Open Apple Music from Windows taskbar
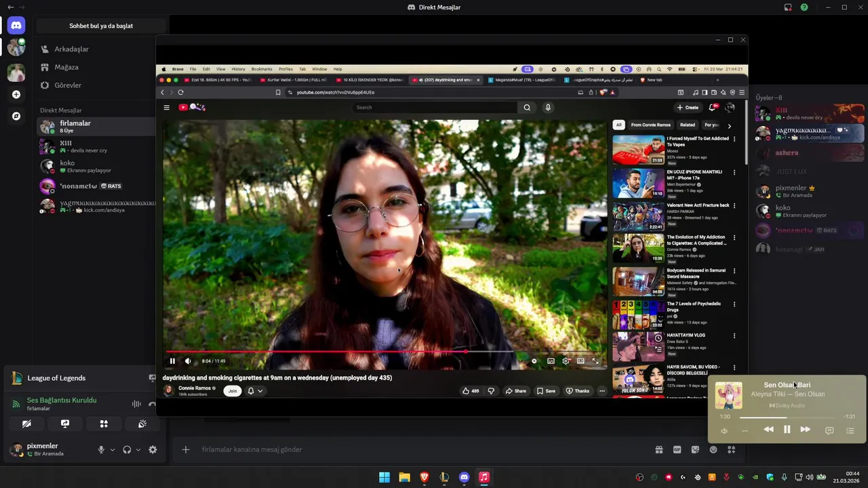The width and height of the screenshot is (868, 488). tap(484, 477)
